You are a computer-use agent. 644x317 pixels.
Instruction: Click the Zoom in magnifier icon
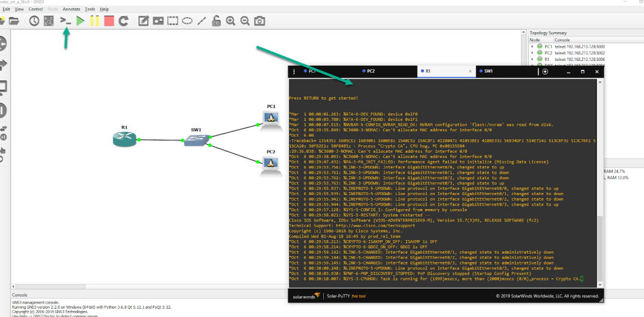click(x=230, y=21)
